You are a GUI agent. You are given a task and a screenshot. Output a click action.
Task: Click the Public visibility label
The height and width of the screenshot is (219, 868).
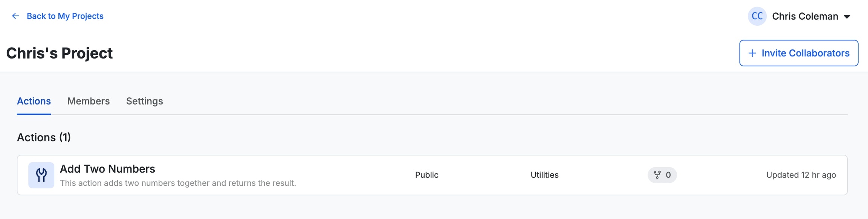click(x=426, y=175)
